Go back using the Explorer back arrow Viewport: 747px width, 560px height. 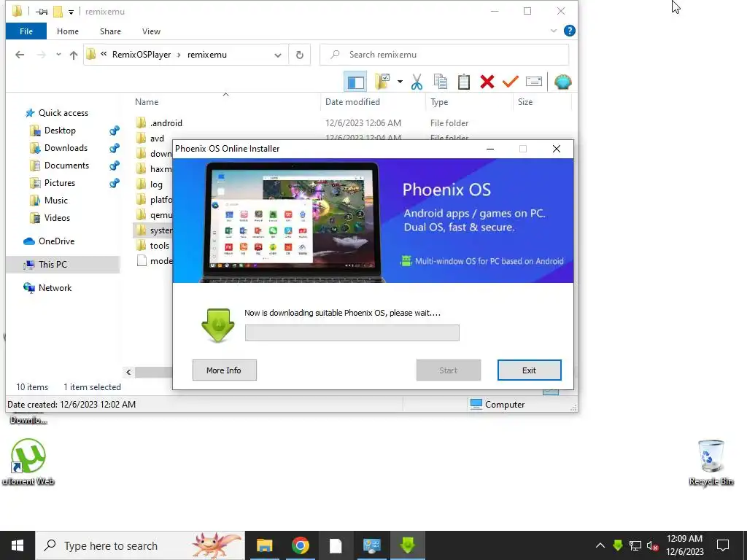tap(20, 55)
